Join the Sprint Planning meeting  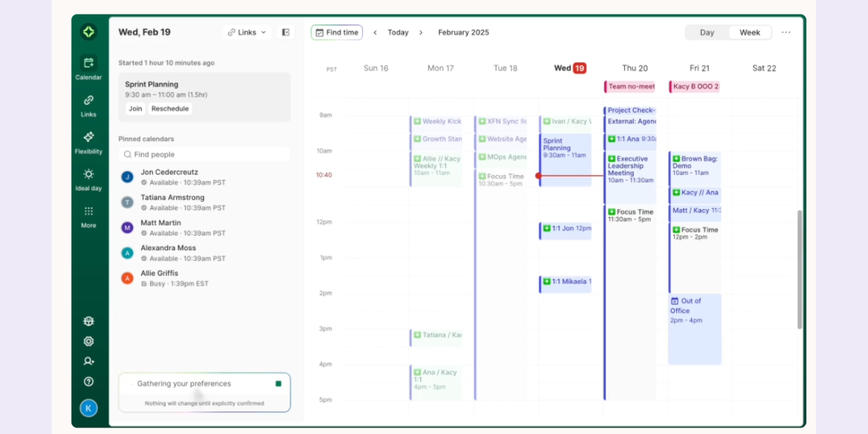135,109
